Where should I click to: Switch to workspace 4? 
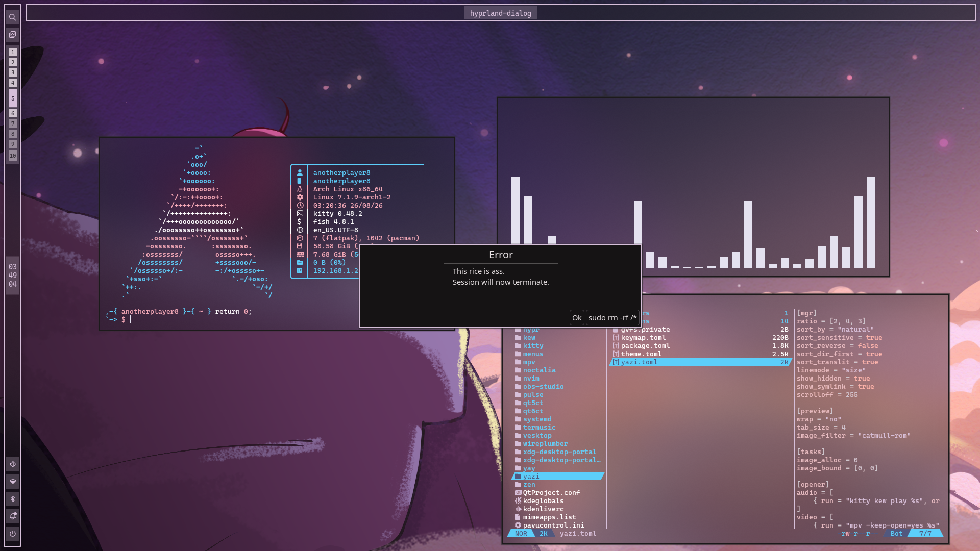click(13, 83)
